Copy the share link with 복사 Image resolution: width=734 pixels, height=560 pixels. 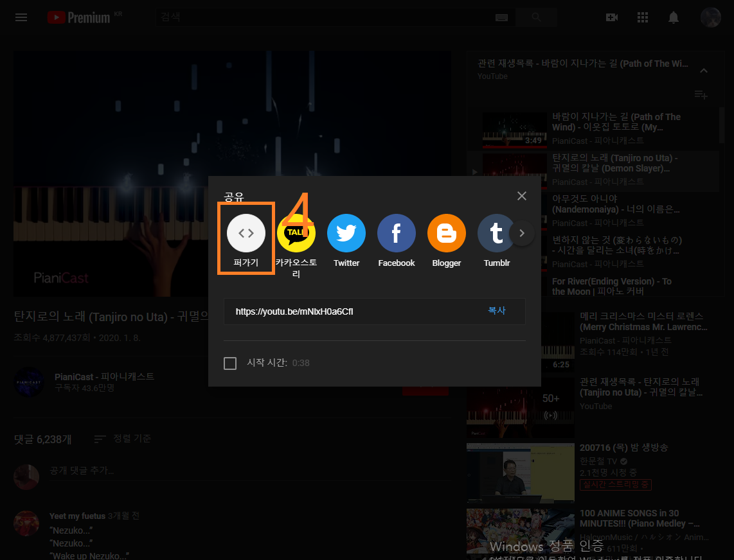click(x=497, y=311)
